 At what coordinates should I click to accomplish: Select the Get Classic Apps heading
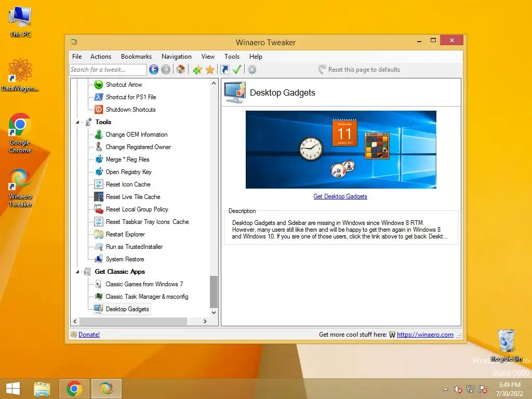coord(120,272)
